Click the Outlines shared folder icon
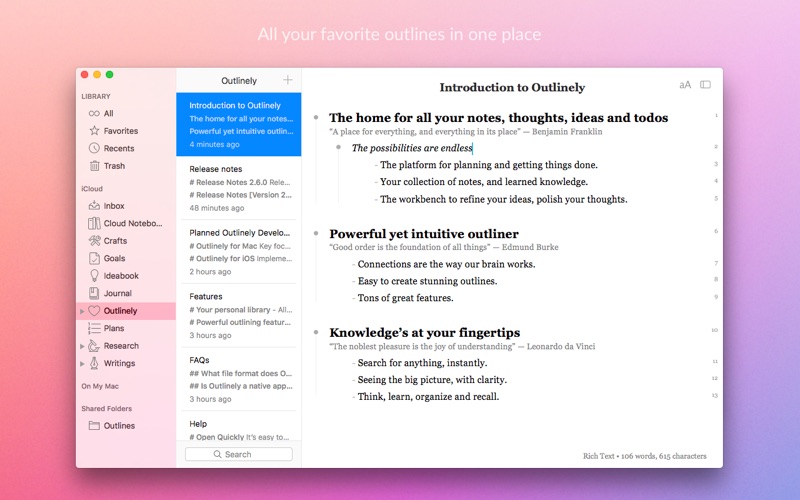This screenshot has width=800, height=500. pos(94,426)
